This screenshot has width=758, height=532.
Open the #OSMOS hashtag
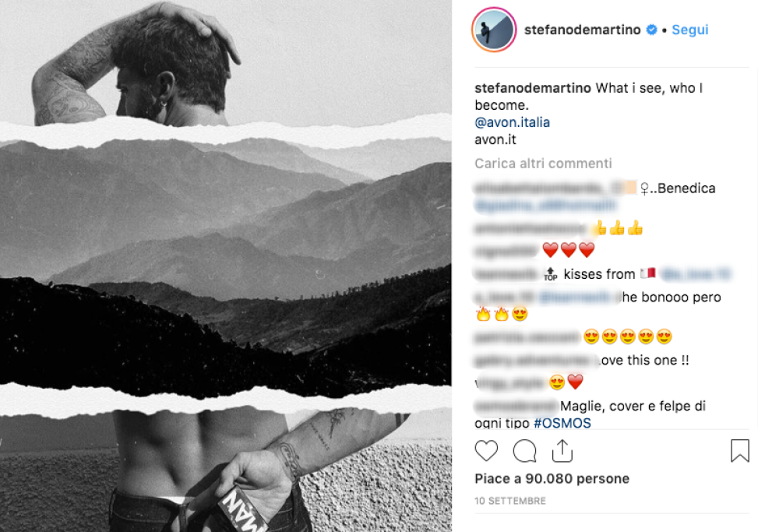coord(562,423)
